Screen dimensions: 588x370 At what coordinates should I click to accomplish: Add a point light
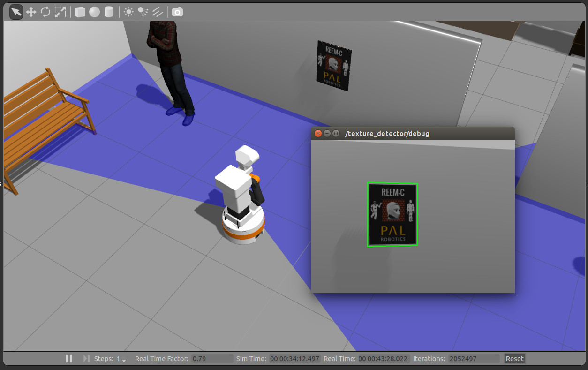coord(128,12)
